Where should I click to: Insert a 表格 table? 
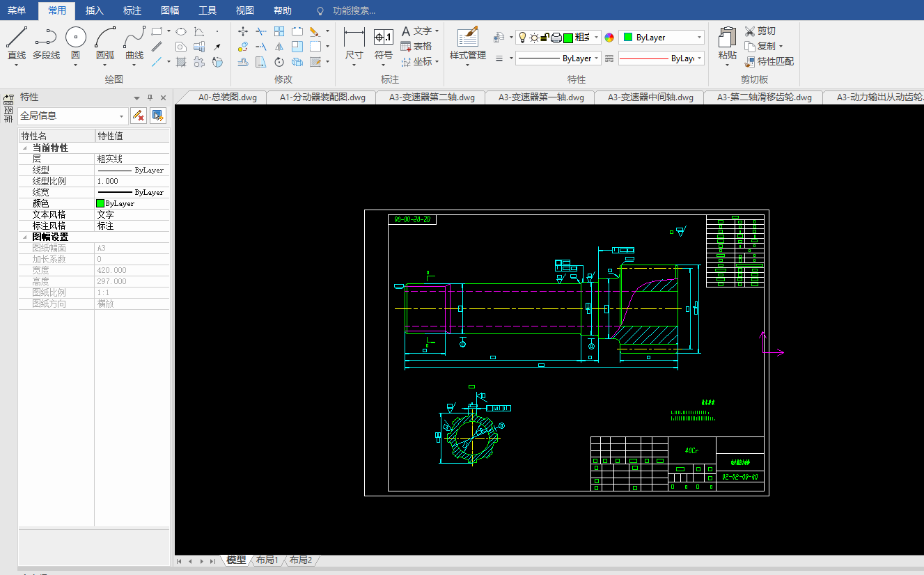click(x=416, y=46)
